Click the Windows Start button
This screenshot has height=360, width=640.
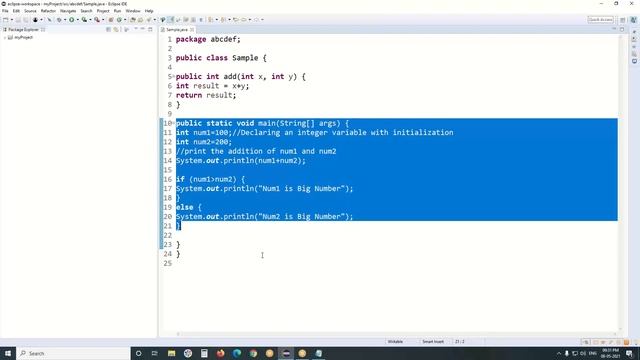click(x=8, y=353)
